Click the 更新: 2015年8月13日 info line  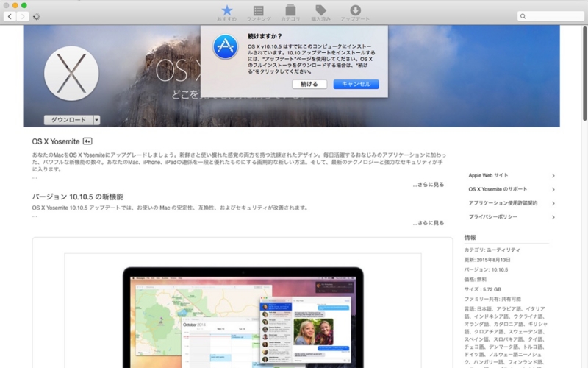pos(487,260)
